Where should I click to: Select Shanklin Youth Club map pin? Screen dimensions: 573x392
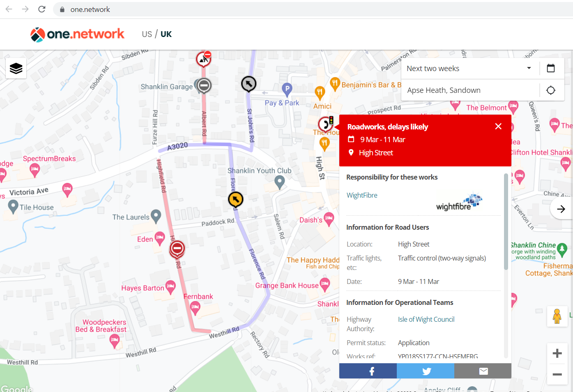pyautogui.click(x=280, y=182)
